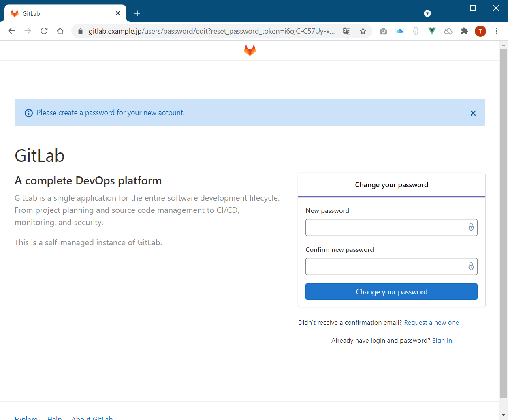The width and height of the screenshot is (508, 420).
Task: Click the padlock site info icon
Action: click(x=80, y=31)
